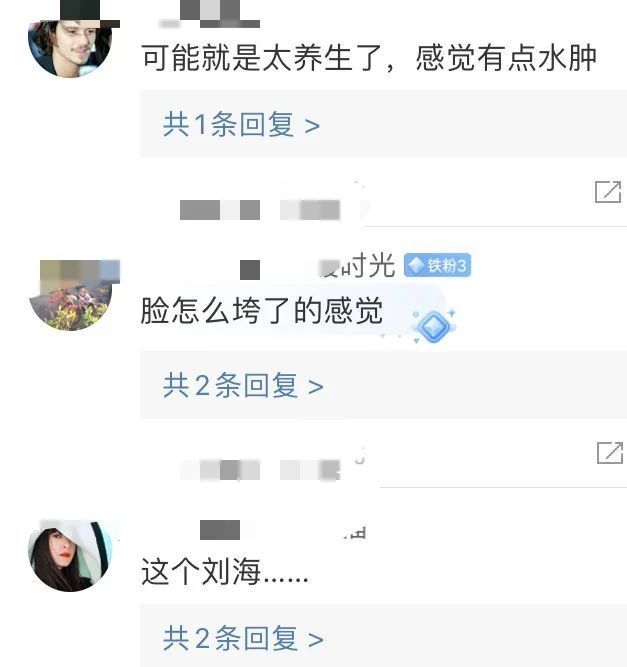This screenshot has width=627, height=667.
Task: Open the 铁粉3 fan badge
Action: 437,265
